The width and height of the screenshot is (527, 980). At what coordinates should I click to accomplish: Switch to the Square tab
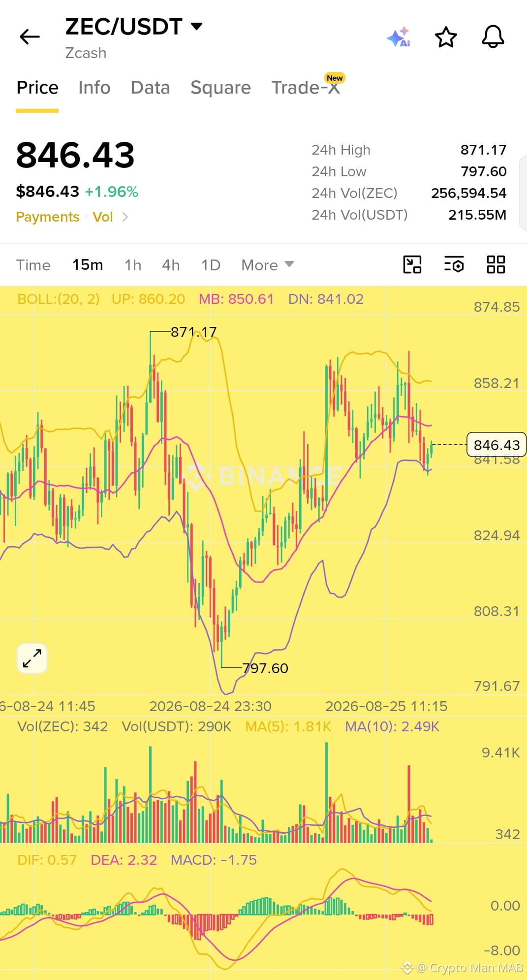(x=220, y=88)
